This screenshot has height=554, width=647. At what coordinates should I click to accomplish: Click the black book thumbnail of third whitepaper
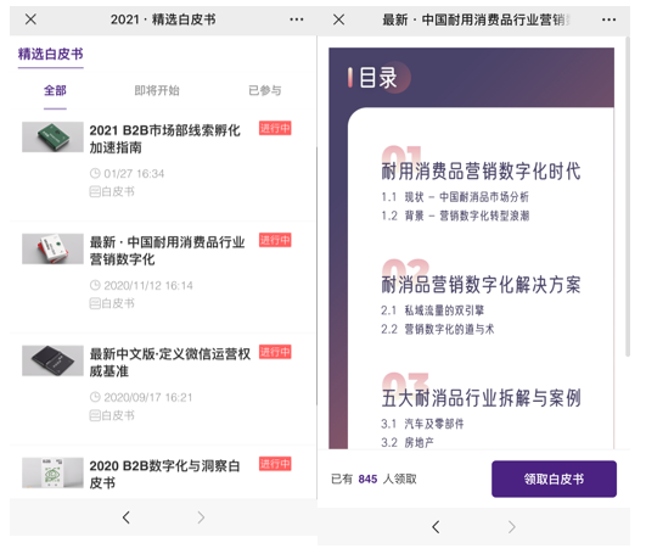(52, 360)
